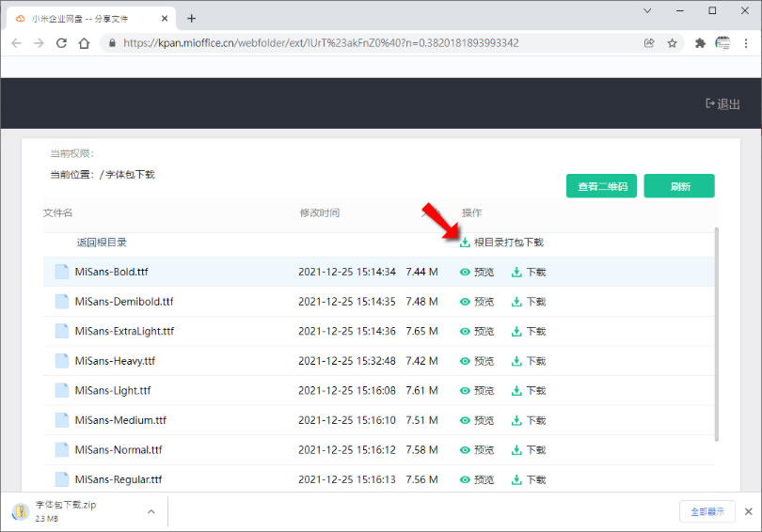762x532 pixels.
Task: Select file name MiSans-ExtraLight.ttf
Action: pos(124,332)
